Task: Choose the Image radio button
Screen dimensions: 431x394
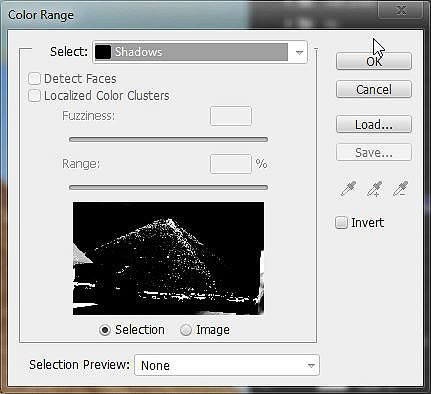Action: pos(186,330)
